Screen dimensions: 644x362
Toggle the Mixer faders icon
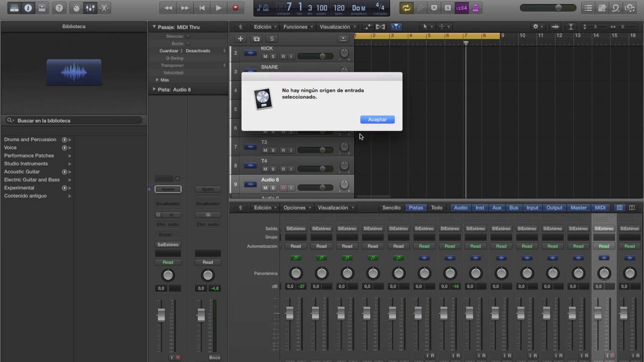91,8
